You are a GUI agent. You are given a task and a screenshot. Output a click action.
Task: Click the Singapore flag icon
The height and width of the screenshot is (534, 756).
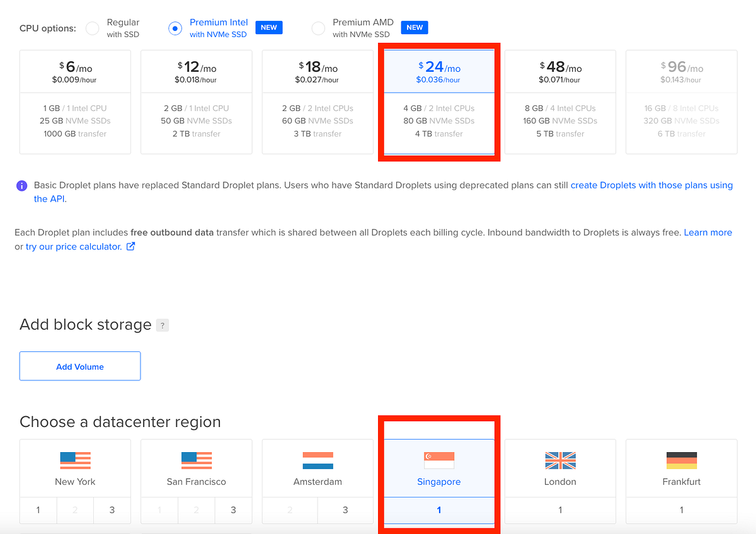438,461
